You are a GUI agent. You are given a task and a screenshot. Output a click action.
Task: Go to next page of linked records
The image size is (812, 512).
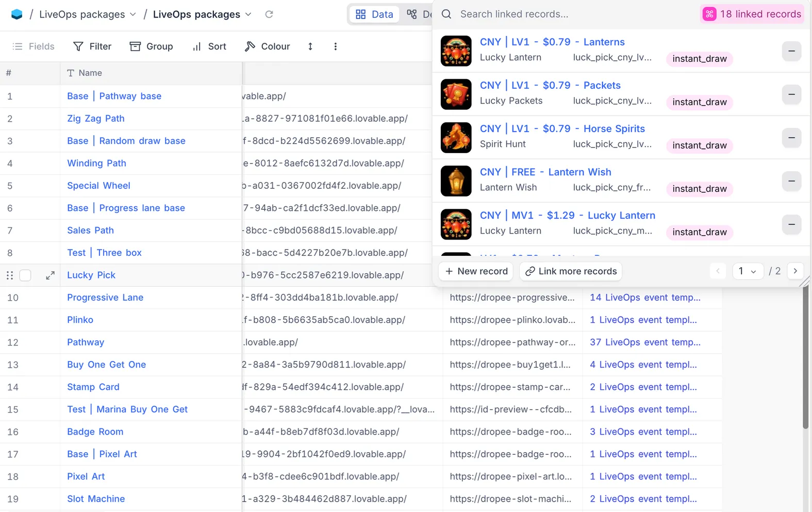(796, 271)
